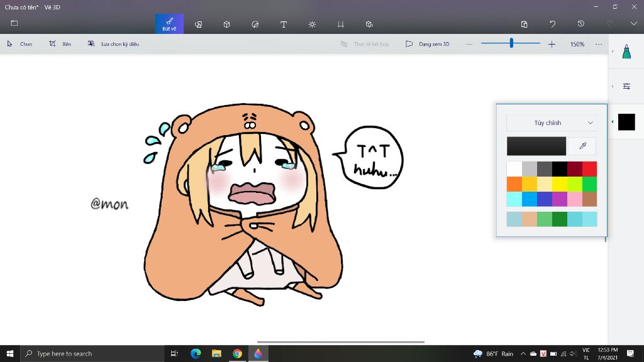
Task: Click the Xén crop button
Action: click(x=60, y=44)
